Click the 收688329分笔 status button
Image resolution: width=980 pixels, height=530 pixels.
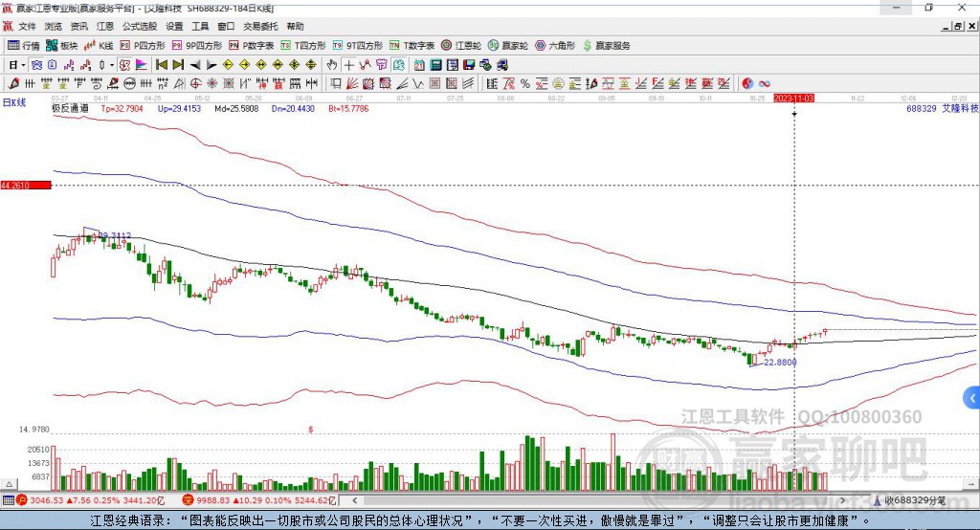[x=909, y=500]
